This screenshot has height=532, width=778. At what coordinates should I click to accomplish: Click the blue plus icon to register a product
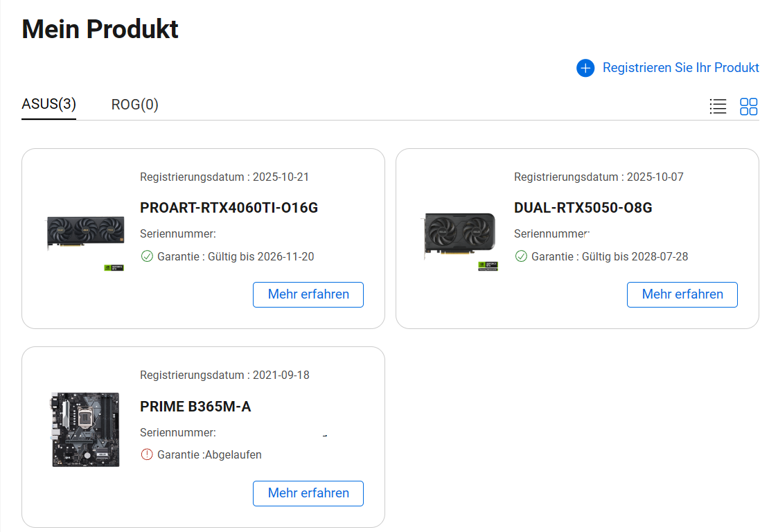click(x=585, y=68)
